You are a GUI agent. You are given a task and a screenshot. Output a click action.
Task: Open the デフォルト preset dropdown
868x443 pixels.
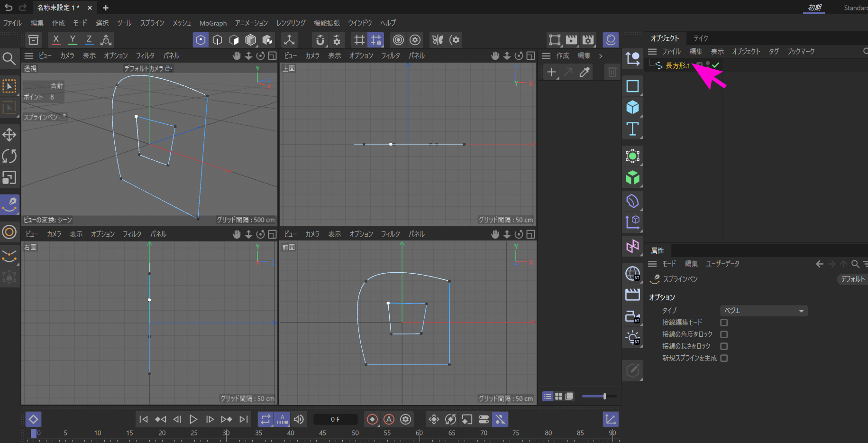(852, 279)
